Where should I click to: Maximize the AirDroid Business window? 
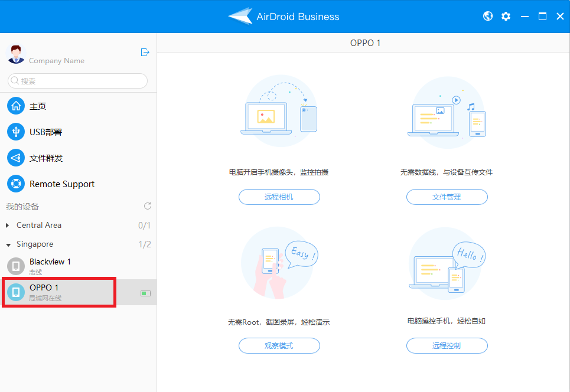[542, 17]
